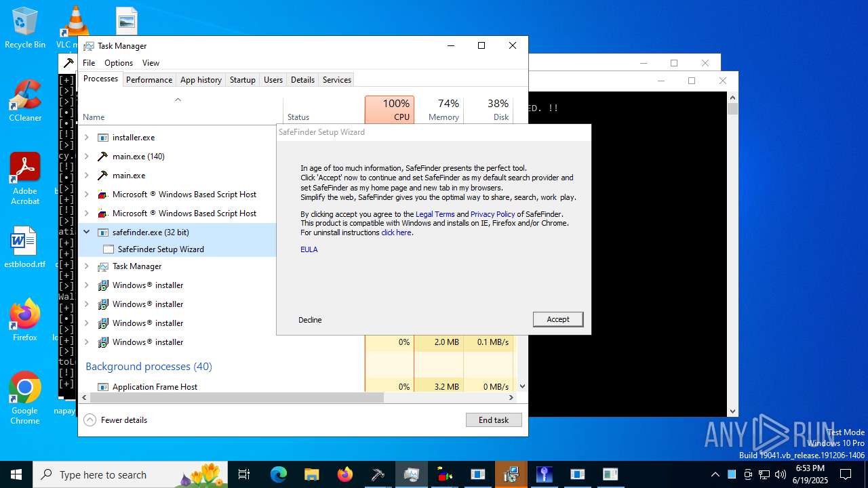Open the Services tab
This screenshot has height=488, width=868.
point(337,80)
